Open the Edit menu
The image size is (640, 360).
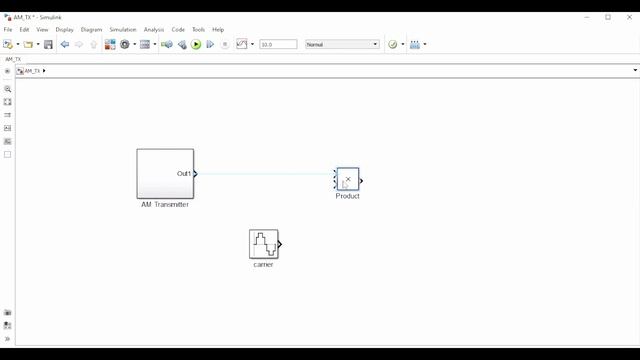[x=24, y=29]
